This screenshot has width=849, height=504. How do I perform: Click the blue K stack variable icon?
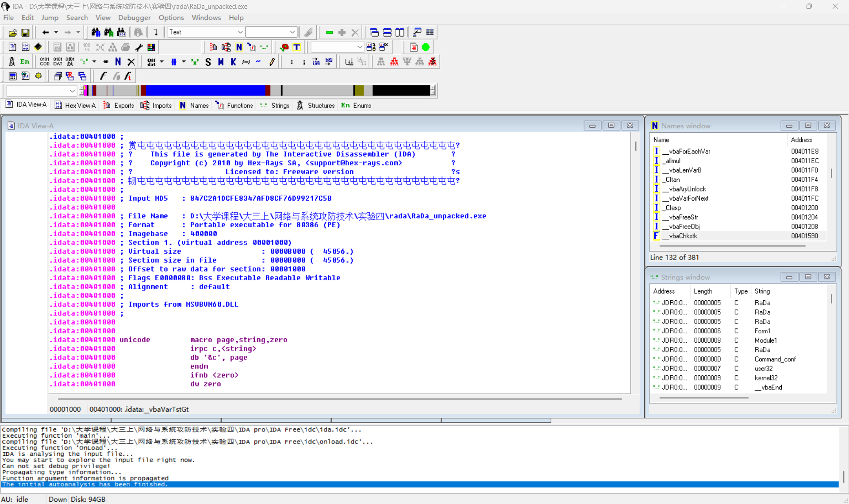233,61
